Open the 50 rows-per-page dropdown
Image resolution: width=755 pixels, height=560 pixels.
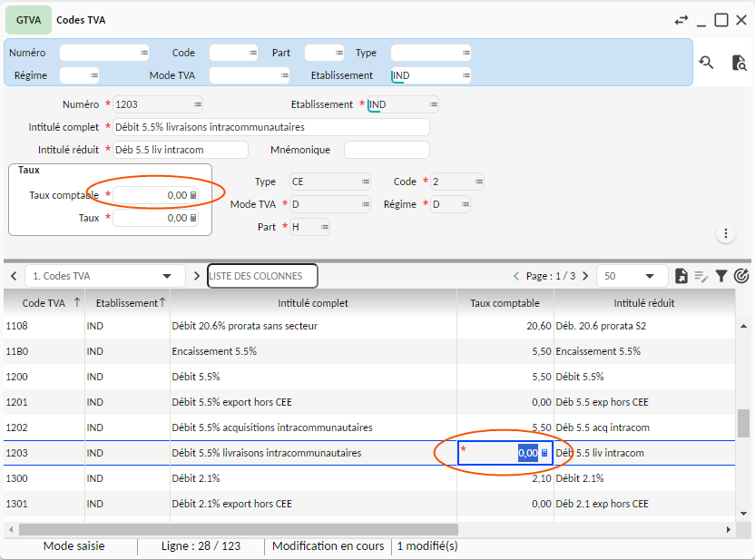click(650, 276)
